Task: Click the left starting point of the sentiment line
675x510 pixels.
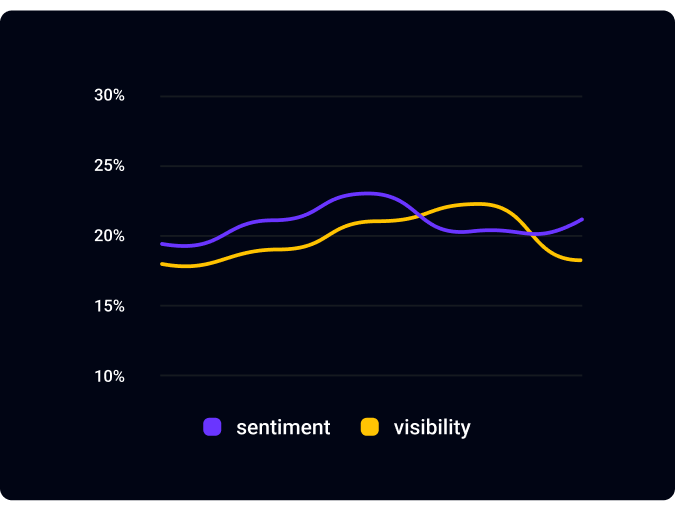Action: (x=161, y=244)
